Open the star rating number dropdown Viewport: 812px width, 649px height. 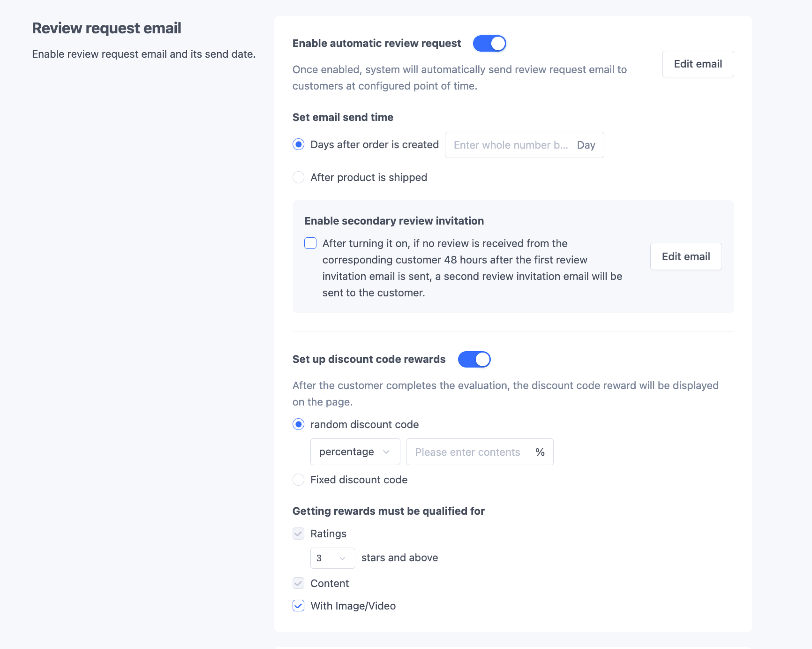tap(326, 558)
